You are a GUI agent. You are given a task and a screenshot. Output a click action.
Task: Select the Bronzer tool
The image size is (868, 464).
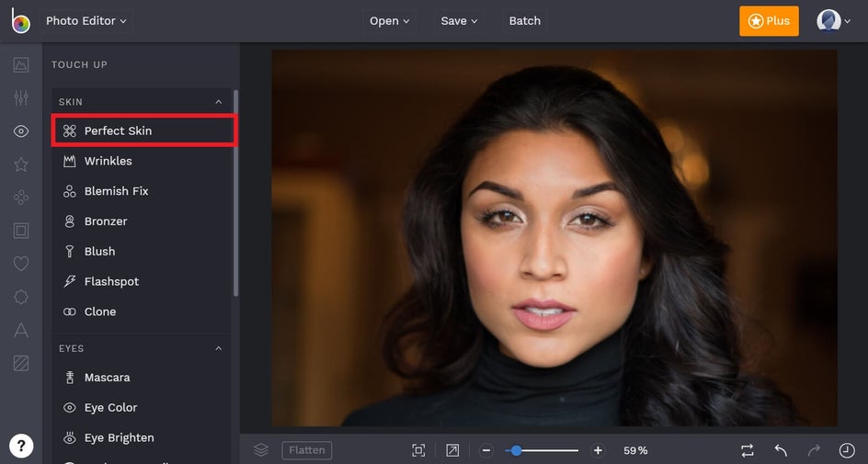pos(142,221)
